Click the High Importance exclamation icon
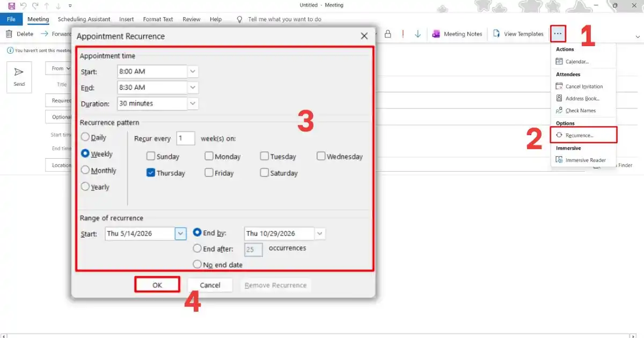 point(402,34)
